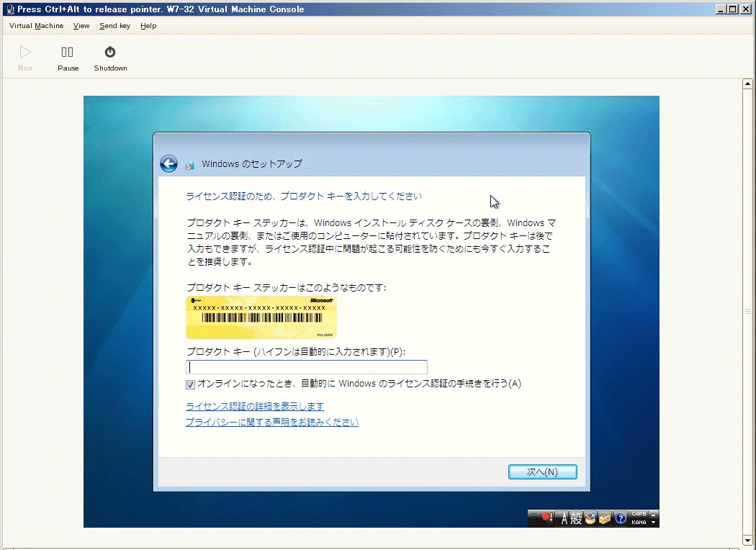Click the label プロダクト キー ステッカーはこのようなものです:
Viewport: 756px width, 550px height.
[x=287, y=288]
